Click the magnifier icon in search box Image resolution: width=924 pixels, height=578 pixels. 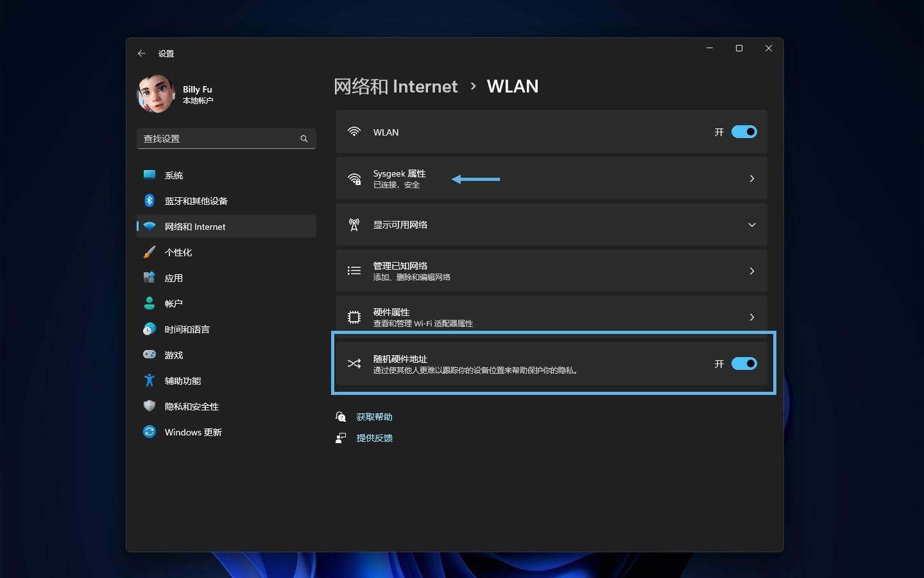pos(304,138)
